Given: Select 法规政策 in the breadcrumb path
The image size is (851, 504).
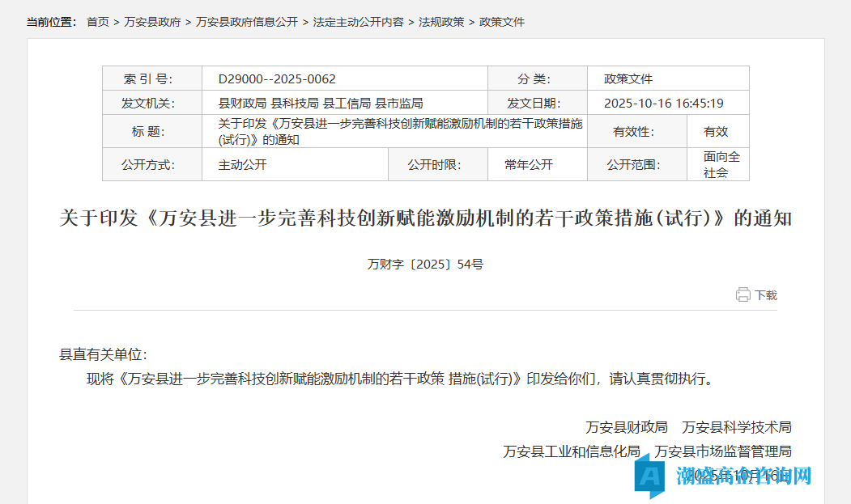Looking at the screenshot, I should pyautogui.click(x=441, y=22).
